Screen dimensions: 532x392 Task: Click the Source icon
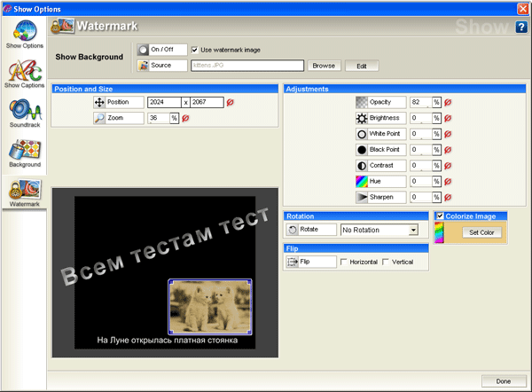coord(143,66)
